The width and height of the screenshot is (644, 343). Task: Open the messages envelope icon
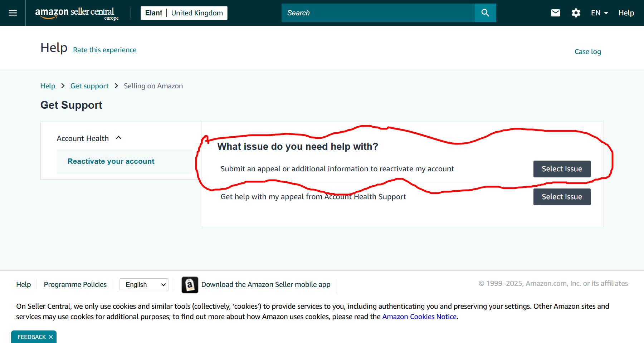(x=555, y=13)
